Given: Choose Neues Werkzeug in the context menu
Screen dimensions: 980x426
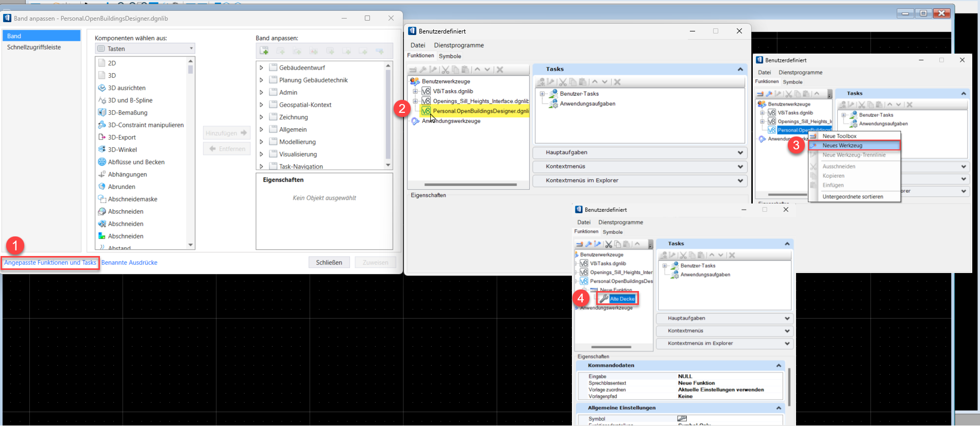Looking at the screenshot, I should tap(854, 146).
